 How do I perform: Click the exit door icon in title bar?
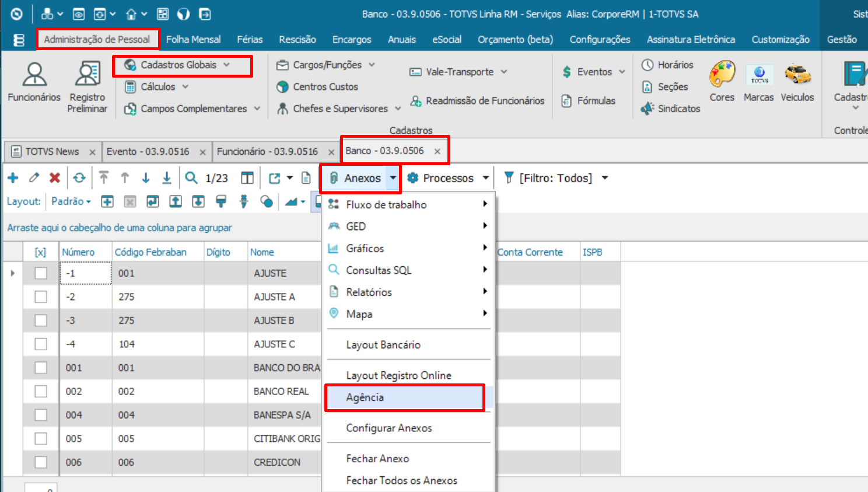[205, 14]
